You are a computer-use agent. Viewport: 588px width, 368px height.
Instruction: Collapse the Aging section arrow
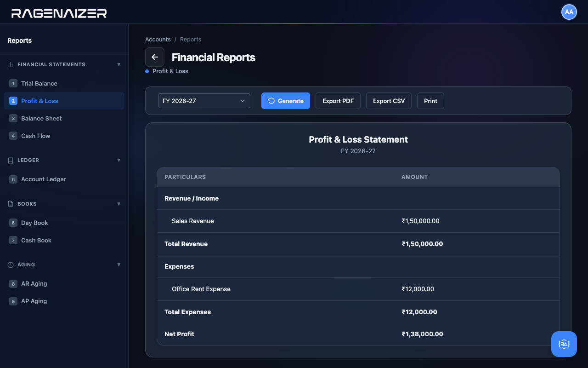coord(119,264)
